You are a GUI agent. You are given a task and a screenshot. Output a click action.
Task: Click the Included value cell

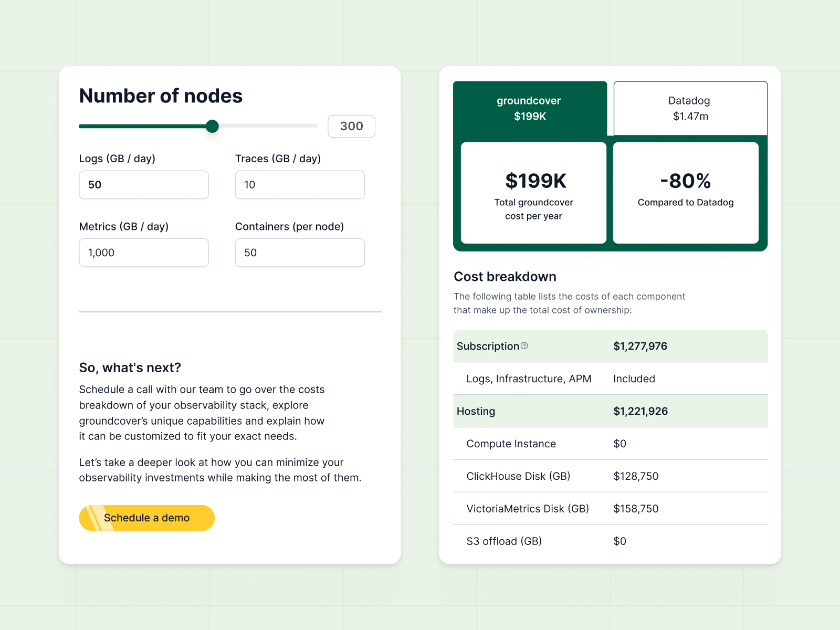coord(634,379)
